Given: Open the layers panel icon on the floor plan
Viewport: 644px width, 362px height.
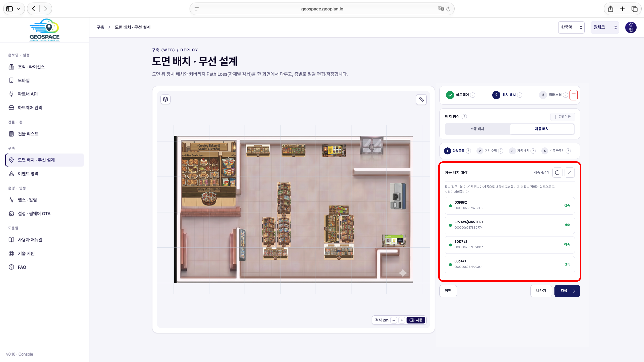Looking at the screenshot, I should (165, 99).
